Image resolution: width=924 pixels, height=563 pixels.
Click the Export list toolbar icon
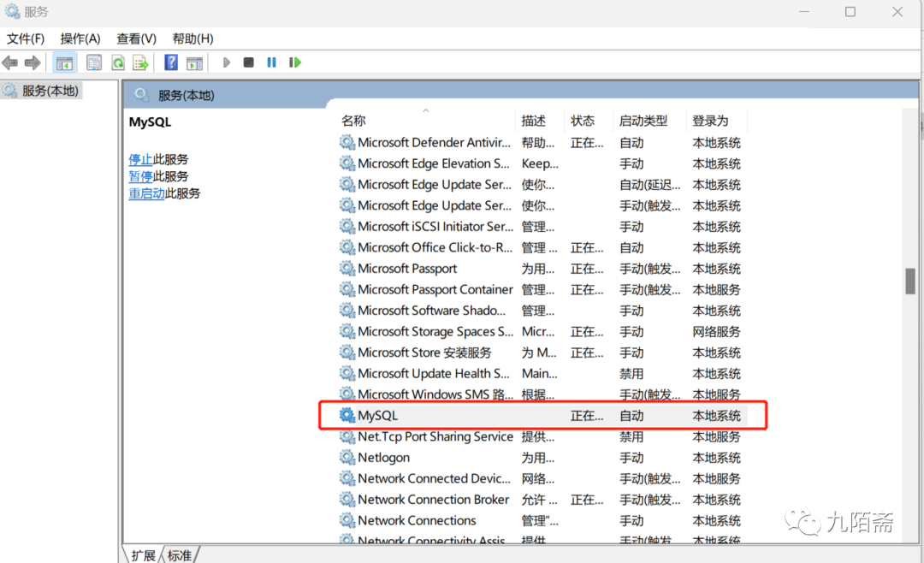point(140,62)
